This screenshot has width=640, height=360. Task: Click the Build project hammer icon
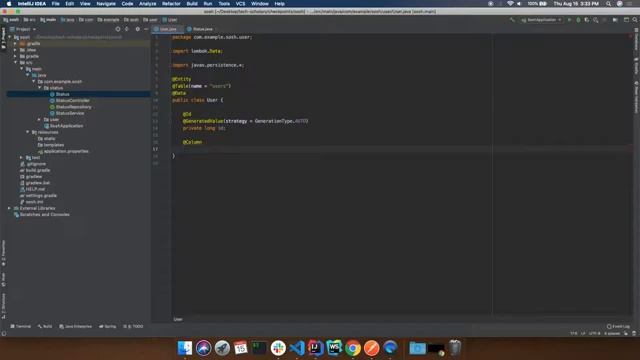point(512,20)
